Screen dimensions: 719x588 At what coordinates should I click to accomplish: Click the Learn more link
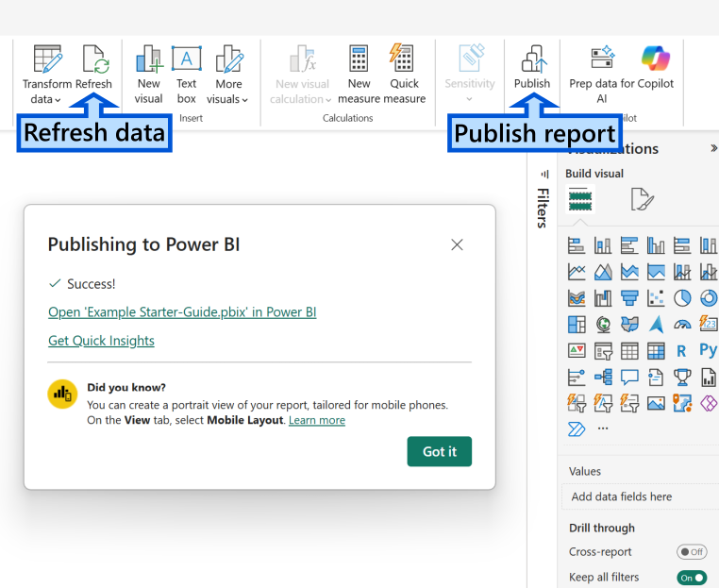[x=317, y=420]
